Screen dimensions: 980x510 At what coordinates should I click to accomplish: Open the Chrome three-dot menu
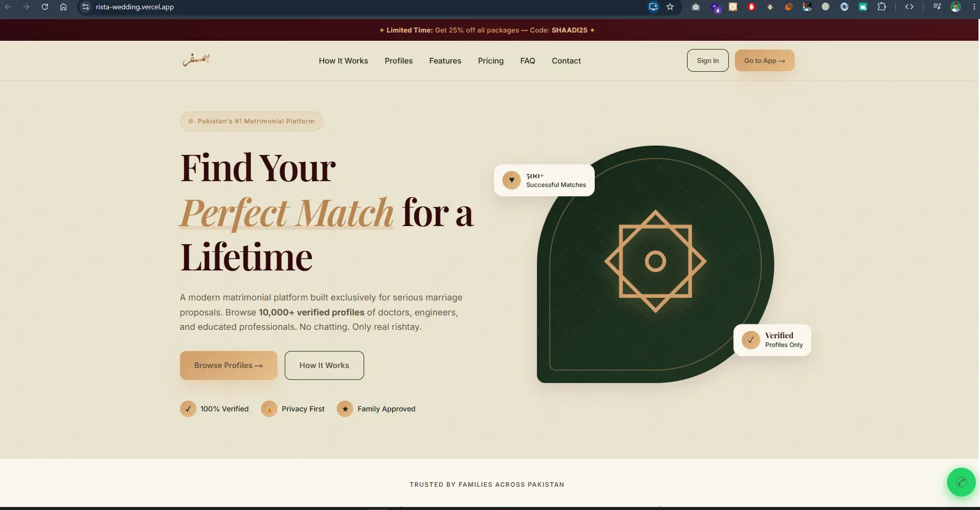pos(974,7)
